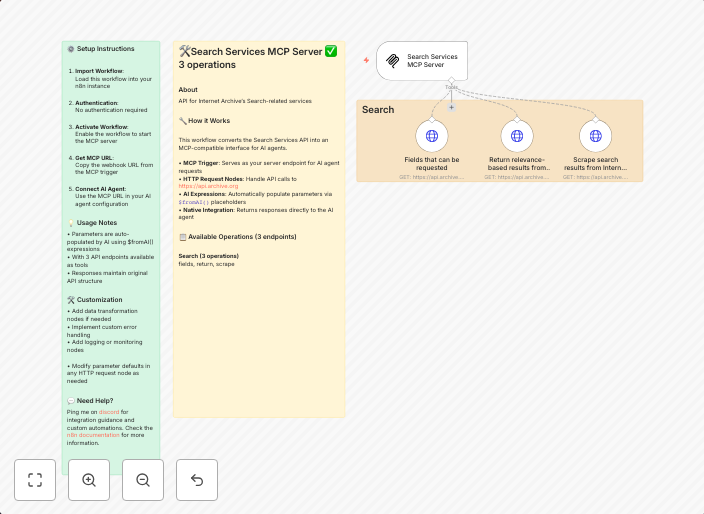Zoom out of the workflow canvas

point(143,480)
